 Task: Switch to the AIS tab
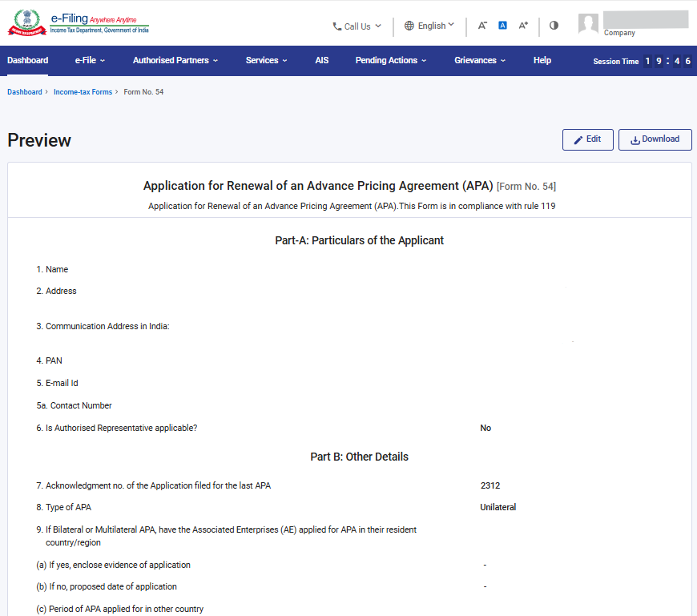(321, 60)
